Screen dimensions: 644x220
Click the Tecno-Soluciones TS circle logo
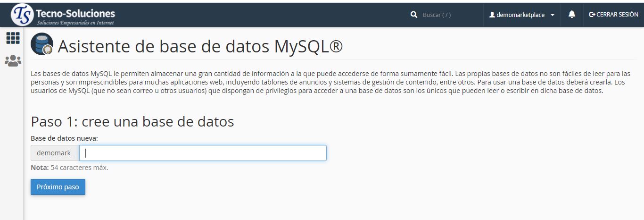click(x=22, y=15)
